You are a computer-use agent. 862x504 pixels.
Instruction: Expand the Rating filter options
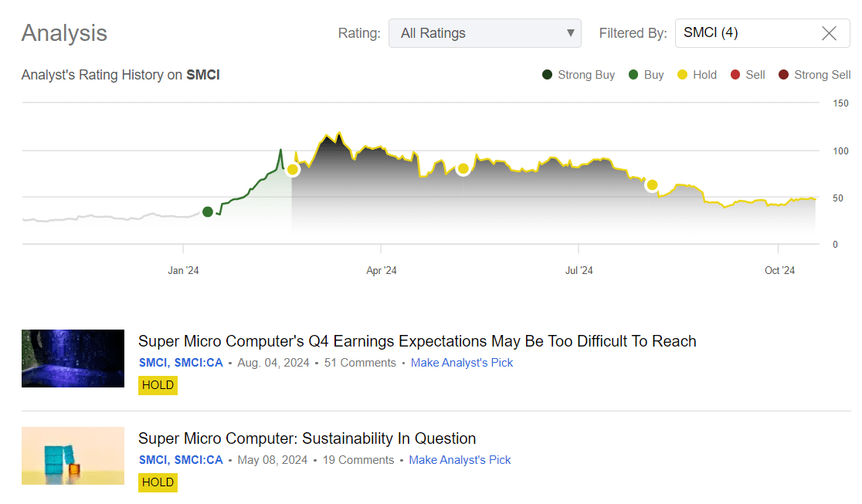[485, 33]
